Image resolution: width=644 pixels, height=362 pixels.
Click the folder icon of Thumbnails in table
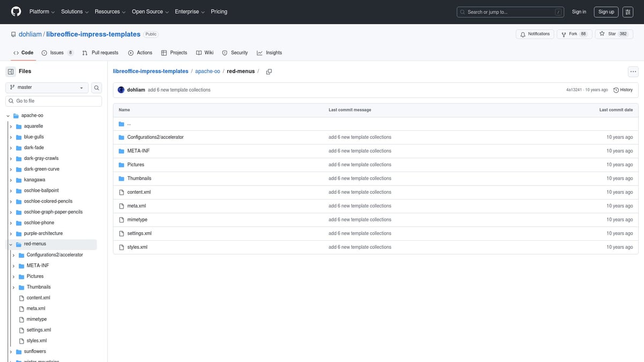point(121,179)
